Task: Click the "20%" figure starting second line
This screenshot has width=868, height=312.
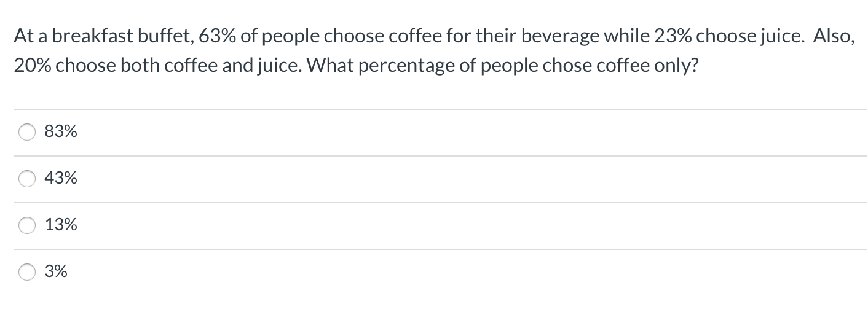Action: [33, 66]
